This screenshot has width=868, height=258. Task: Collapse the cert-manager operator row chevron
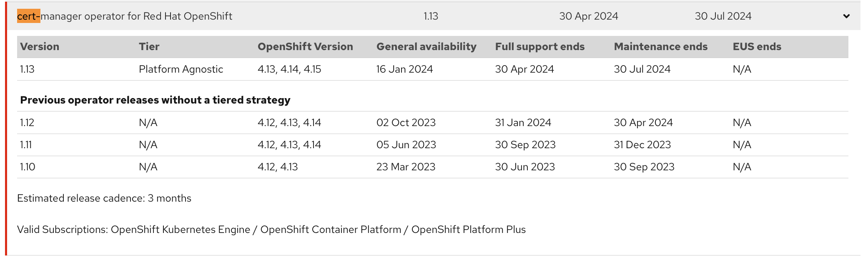846,16
